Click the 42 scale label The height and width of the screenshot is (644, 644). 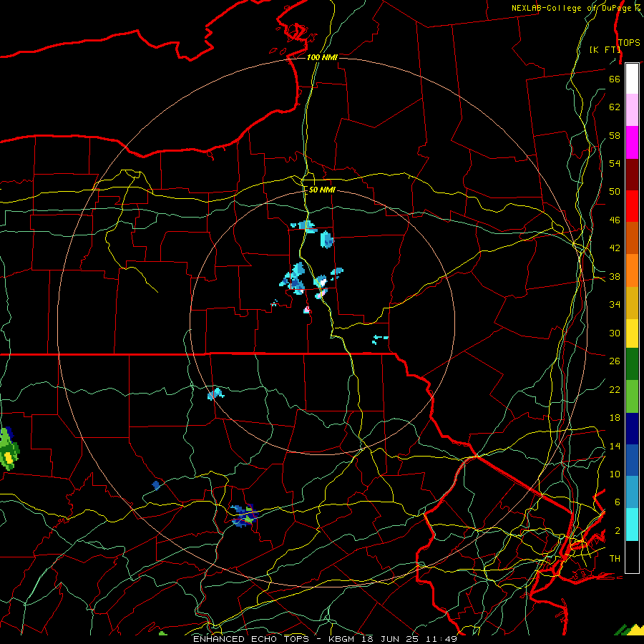point(615,248)
